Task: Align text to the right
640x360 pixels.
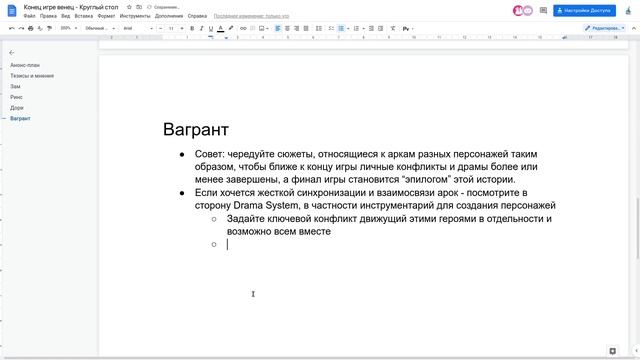Action: (x=296, y=28)
